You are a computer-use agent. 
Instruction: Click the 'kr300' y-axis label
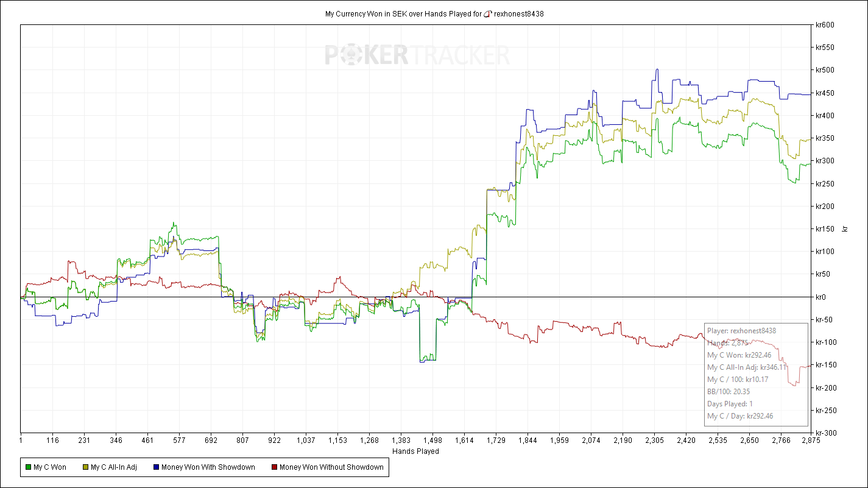(x=824, y=161)
